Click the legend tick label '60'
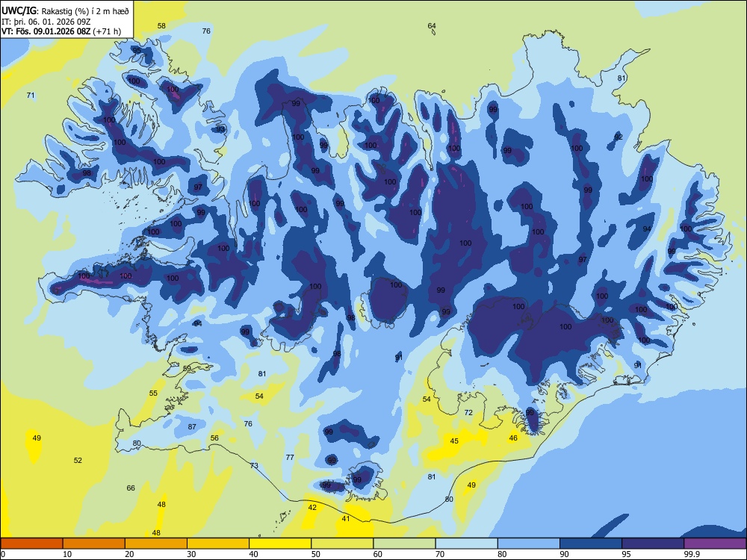 coord(378,554)
